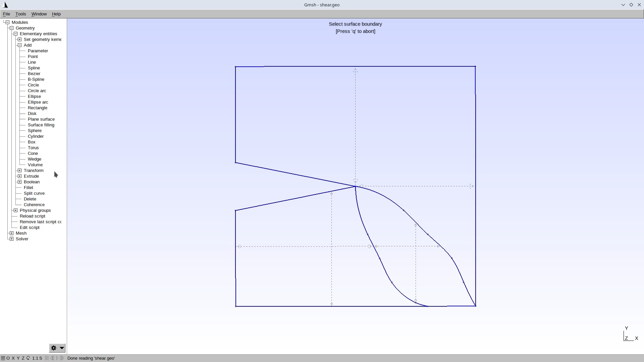Select Volume under Add
Image resolution: width=644 pixels, height=362 pixels.
(x=35, y=165)
